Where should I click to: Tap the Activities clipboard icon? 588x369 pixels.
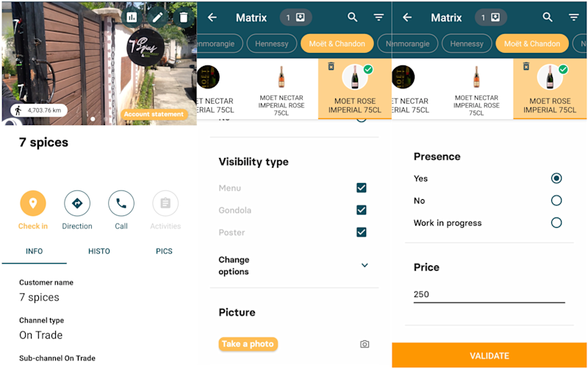pos(165,204)
